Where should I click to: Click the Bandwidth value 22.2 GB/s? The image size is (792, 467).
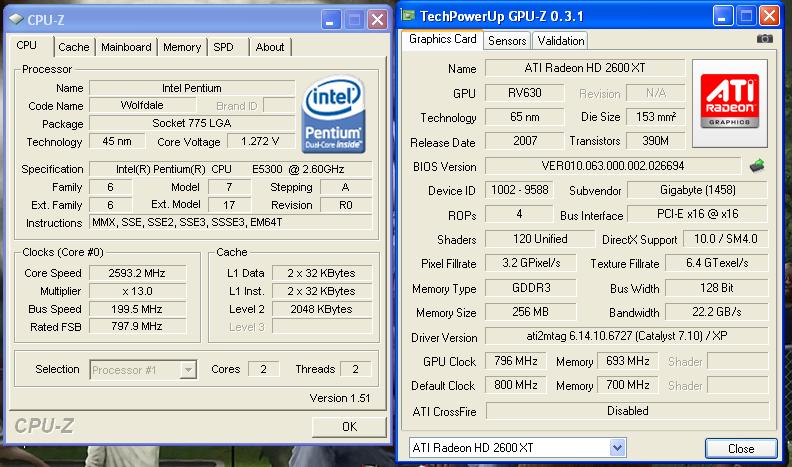coord(717,312)
